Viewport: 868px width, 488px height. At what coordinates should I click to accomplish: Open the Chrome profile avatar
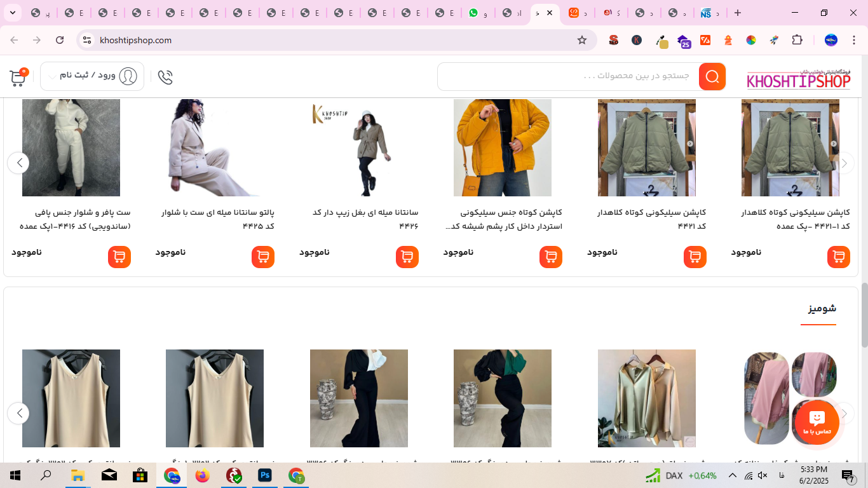[831, 40]
